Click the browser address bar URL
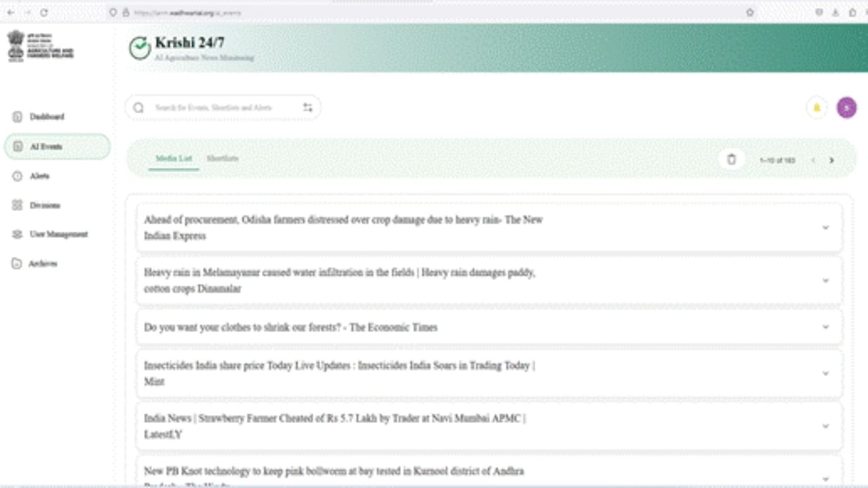 (188, 13)
